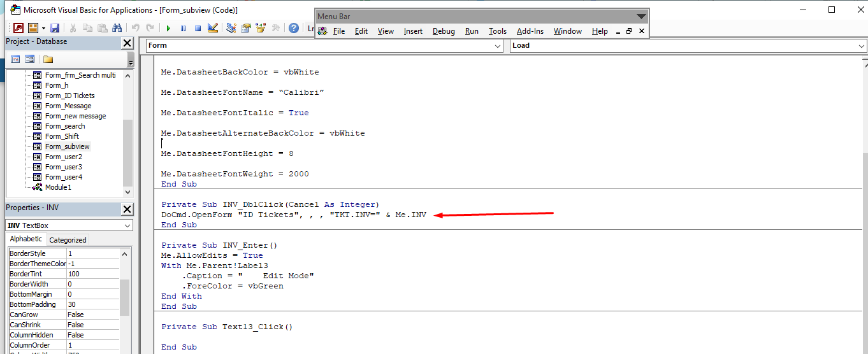Viewport: 868px width, 354px height.
Task: Toggle Design Mode with the ruler icon
Action: [213, 28]
